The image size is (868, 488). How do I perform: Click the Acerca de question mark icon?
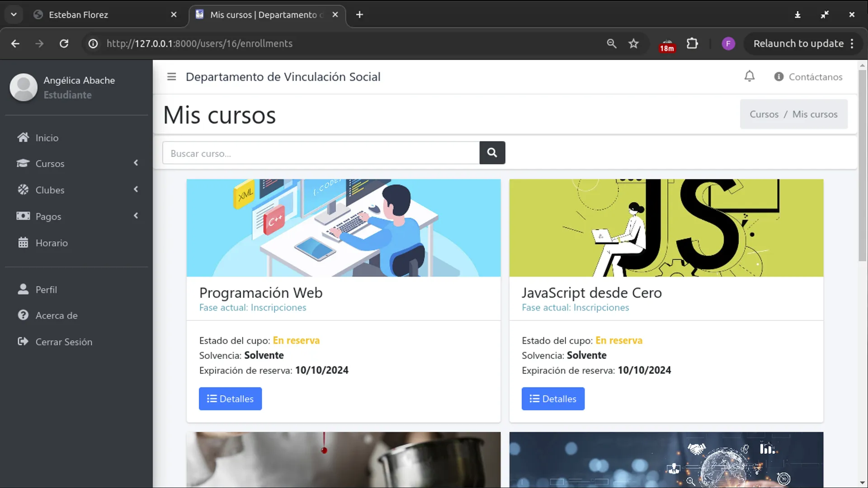(x=23, y=315)
